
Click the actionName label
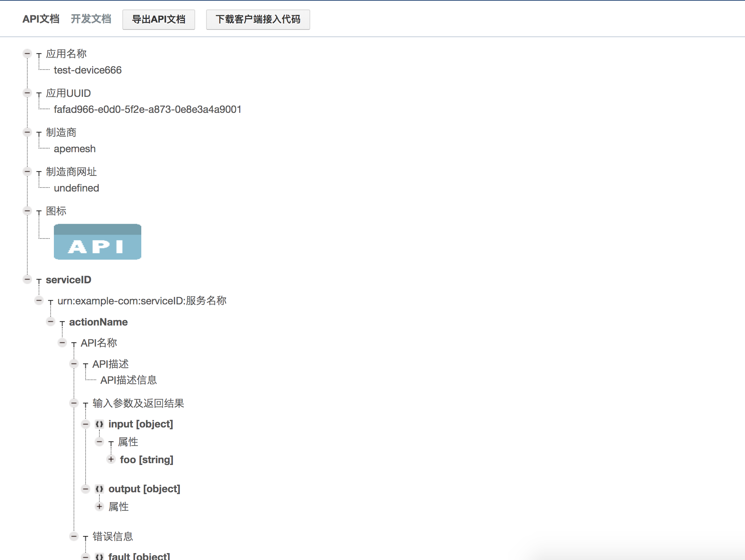tap(98, 322)
